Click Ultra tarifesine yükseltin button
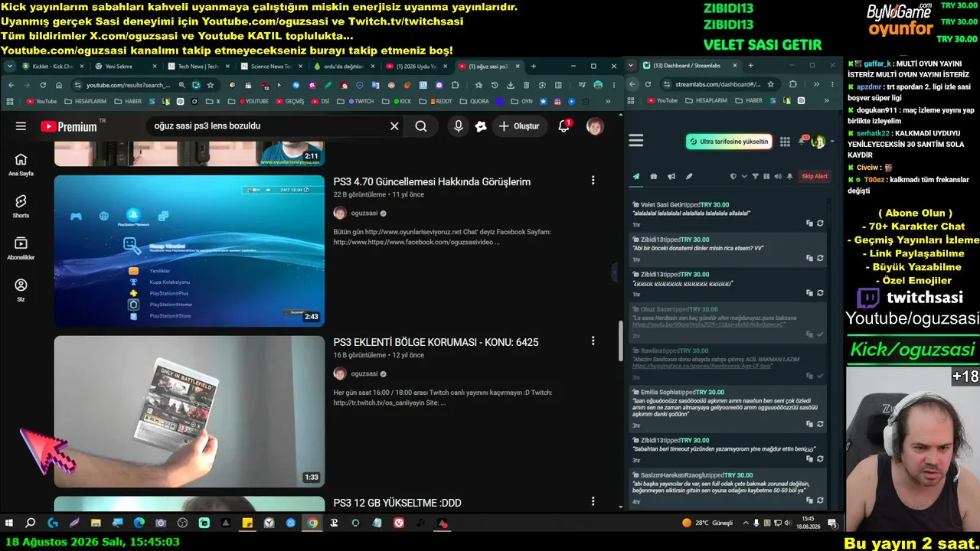 [729, 142]
